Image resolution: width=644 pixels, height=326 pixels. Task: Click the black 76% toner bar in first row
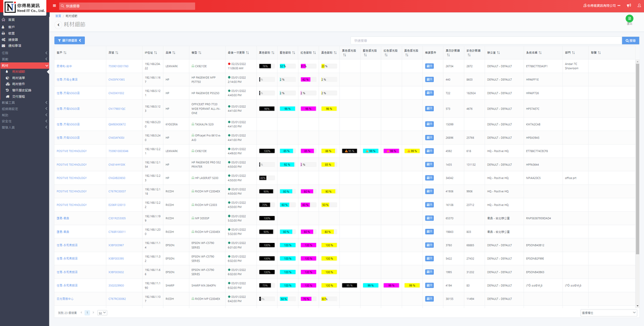pyautogui.click(x=265, y=66)
